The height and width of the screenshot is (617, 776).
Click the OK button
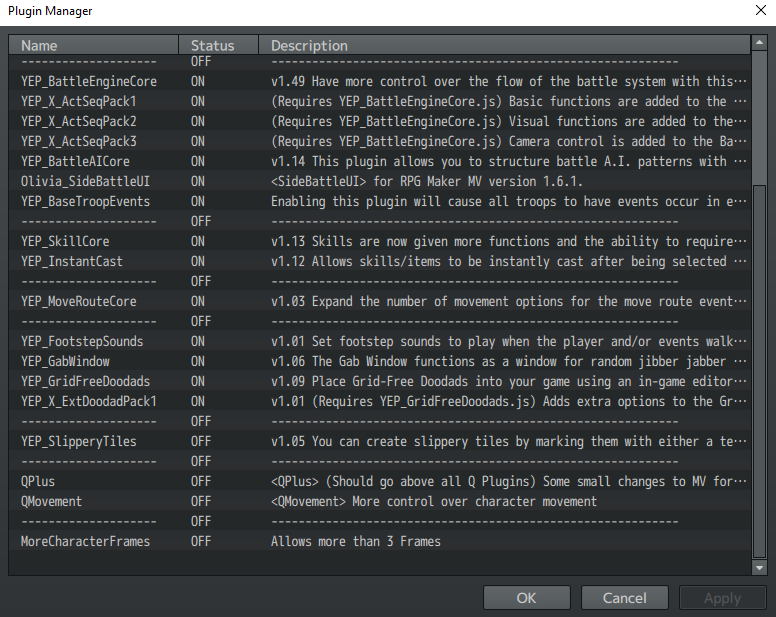527,598
